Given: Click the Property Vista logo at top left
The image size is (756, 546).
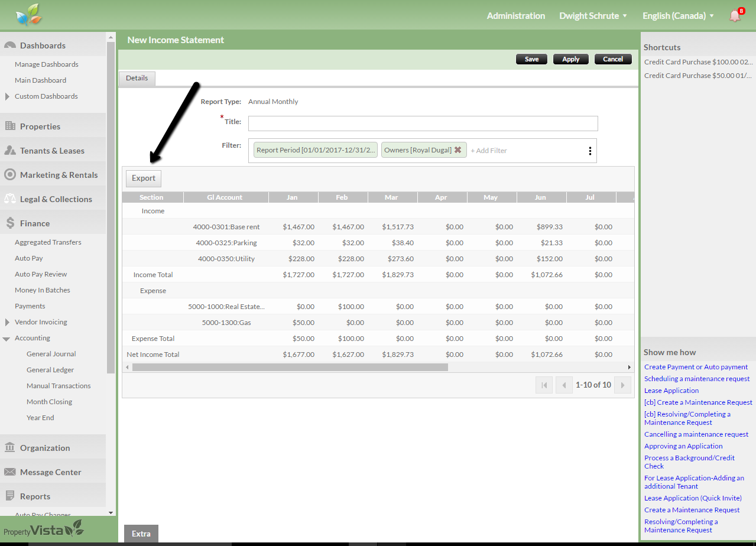Looking at the screenshot, I should [x=28, y=15].
